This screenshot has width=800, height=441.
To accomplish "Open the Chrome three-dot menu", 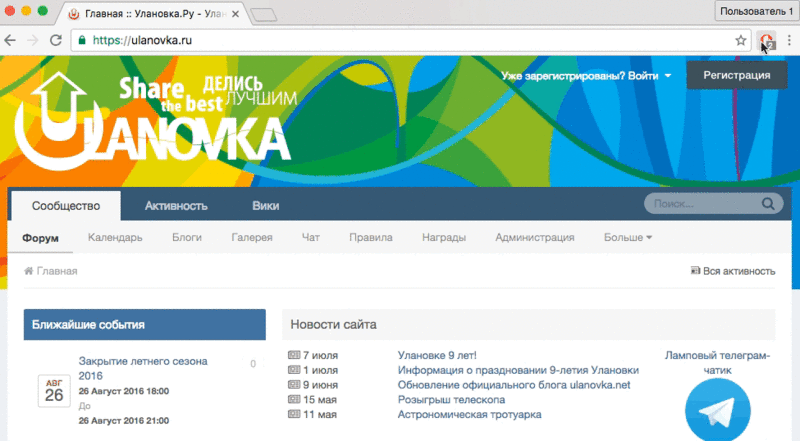I will pyautogui.click(x=789, y=40).
